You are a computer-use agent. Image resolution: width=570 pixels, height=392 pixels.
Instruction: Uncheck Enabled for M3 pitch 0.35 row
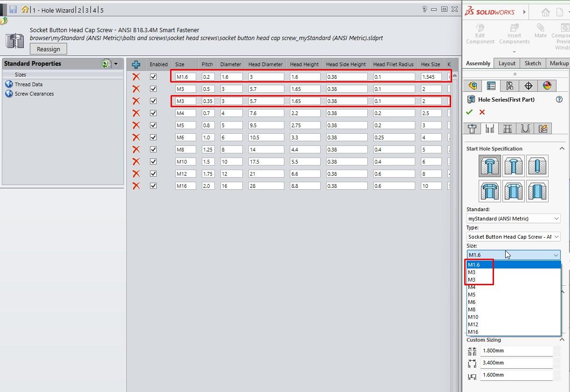coord(153,101)
